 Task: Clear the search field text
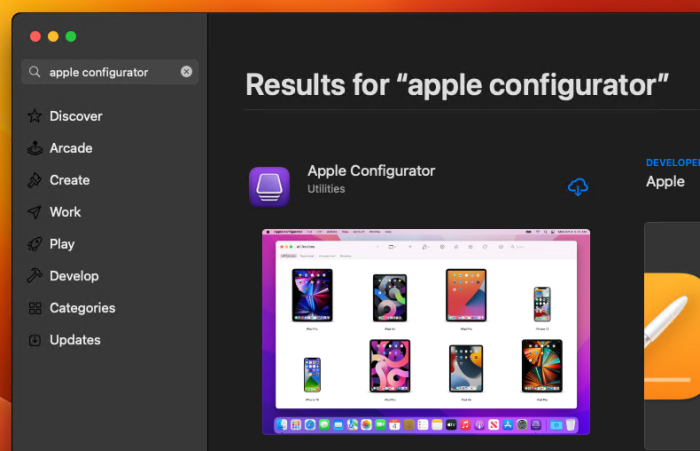[x=186, y=71]
